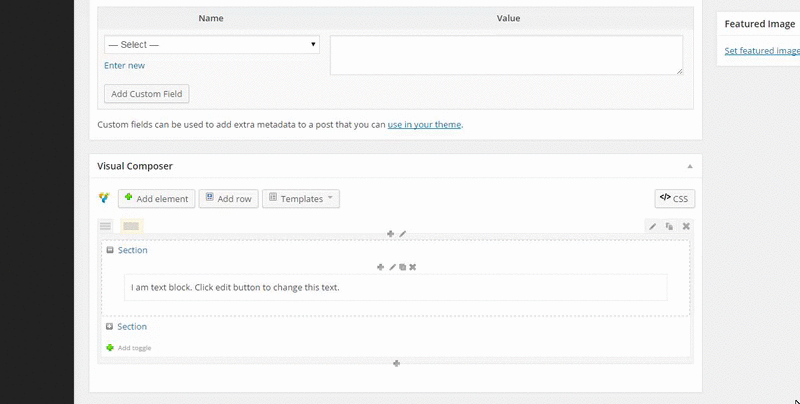Collapse the first Section toggle
Screen dimensions: 800x404
110,251
